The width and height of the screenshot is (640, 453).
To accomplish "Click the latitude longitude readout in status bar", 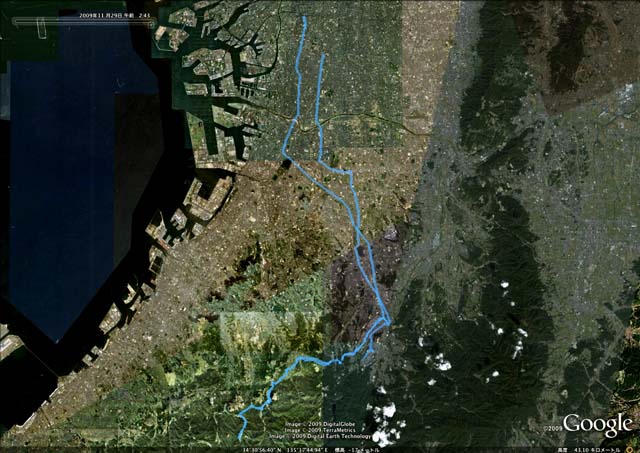I will 283,450.
